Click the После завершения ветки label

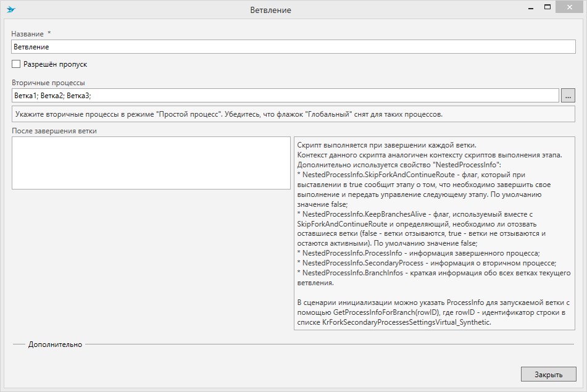(54, 131)
